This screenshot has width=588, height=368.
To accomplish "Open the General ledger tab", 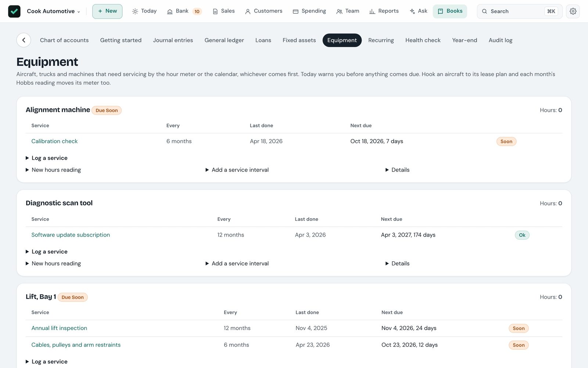I will [x=224, y=40].
